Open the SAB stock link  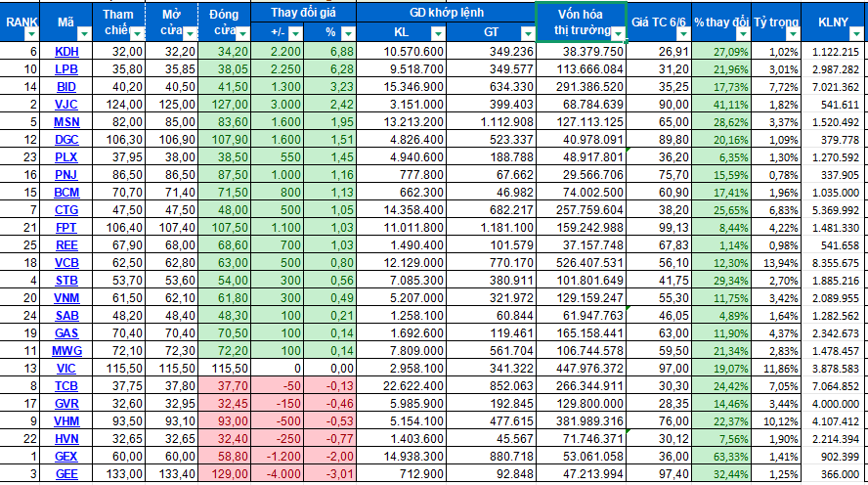click(x=66, y=316)
